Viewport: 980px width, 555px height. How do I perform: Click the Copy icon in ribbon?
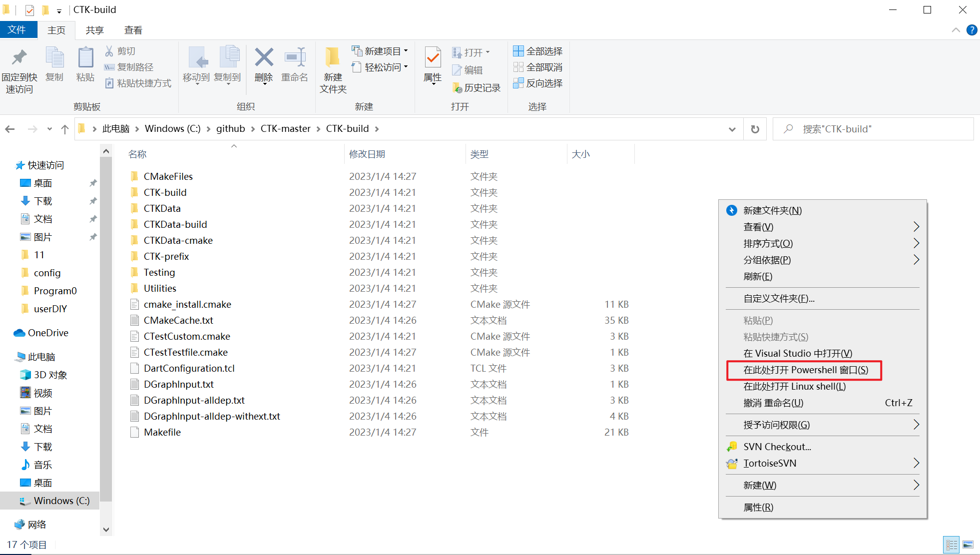[x=54, y=57]
